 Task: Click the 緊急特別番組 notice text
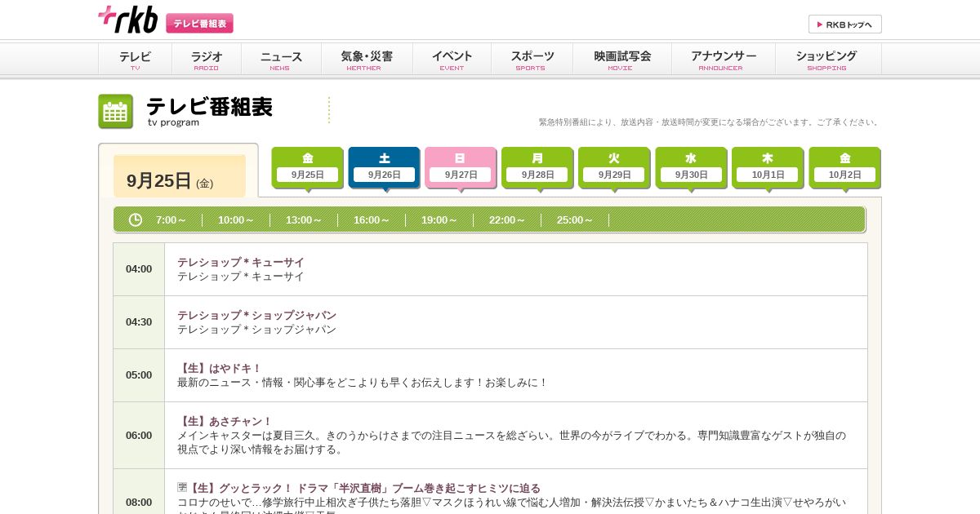click(x=710, y=122)
